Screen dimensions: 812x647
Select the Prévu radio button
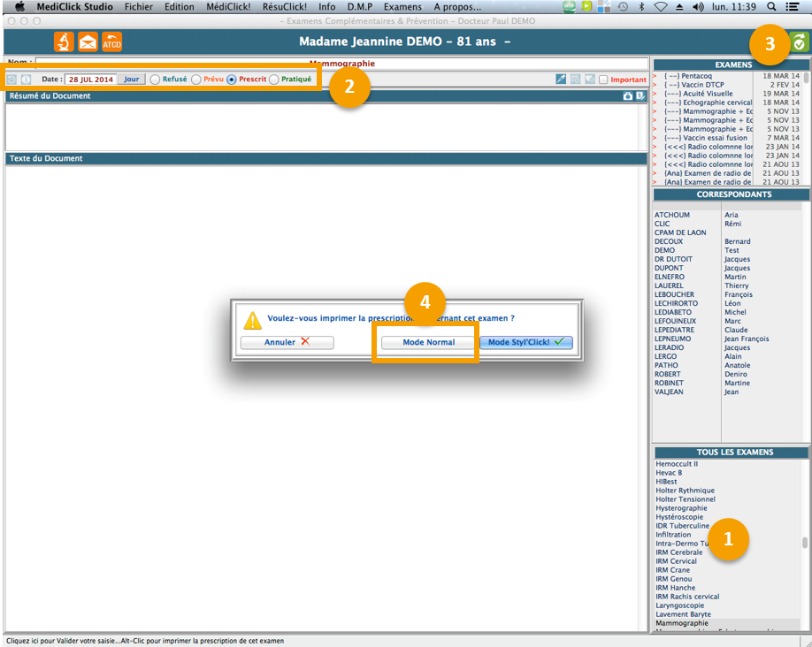(196, 80)
